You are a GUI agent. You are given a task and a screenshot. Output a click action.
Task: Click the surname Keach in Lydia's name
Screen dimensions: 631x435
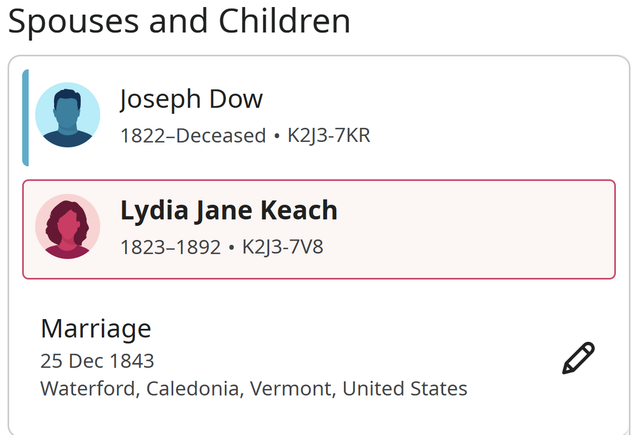click(299, 210)
